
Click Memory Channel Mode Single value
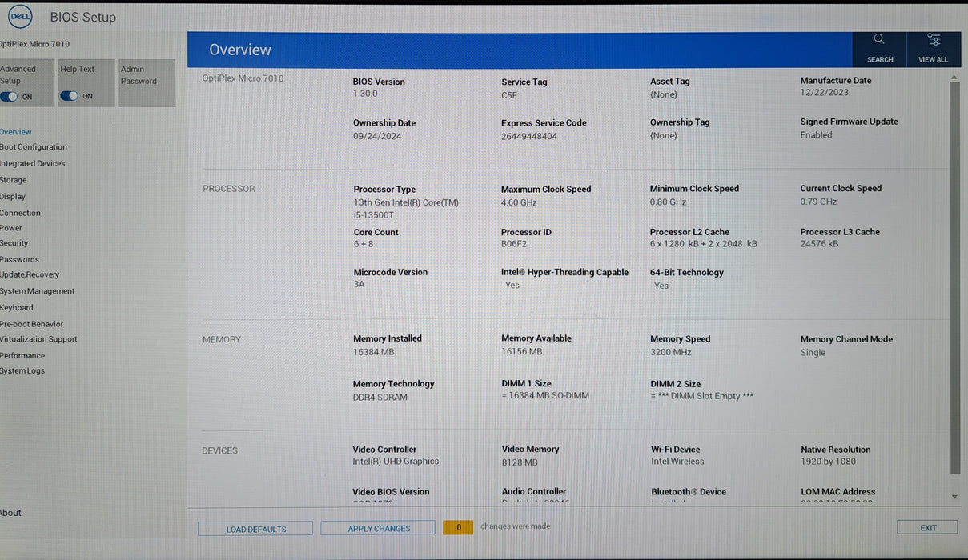[x=813, y=353]
